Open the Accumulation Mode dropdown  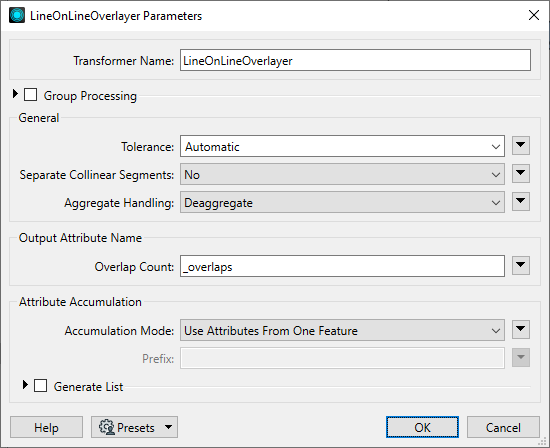coord(342,330)
